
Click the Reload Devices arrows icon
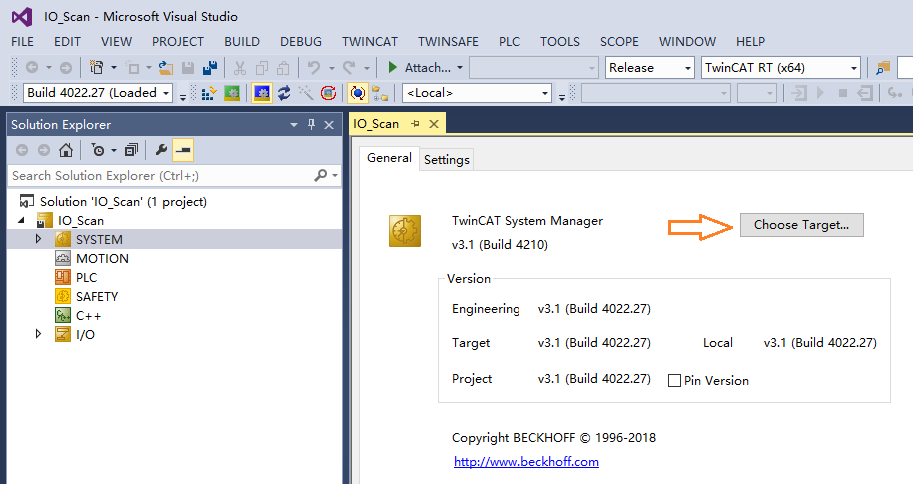click(x=284, y=93)
